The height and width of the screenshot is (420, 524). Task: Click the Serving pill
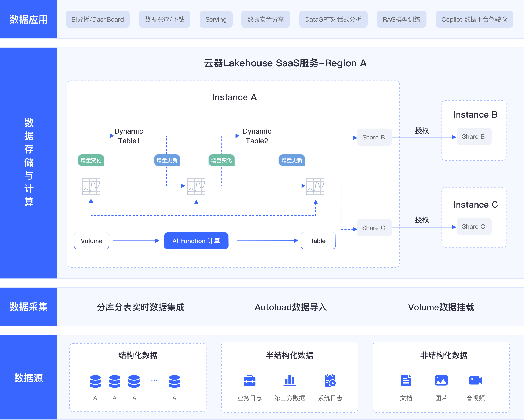[216, 19]
